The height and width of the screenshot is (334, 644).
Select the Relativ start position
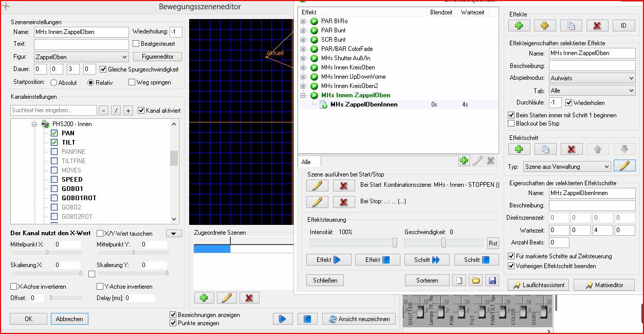[x=91, y=82]
